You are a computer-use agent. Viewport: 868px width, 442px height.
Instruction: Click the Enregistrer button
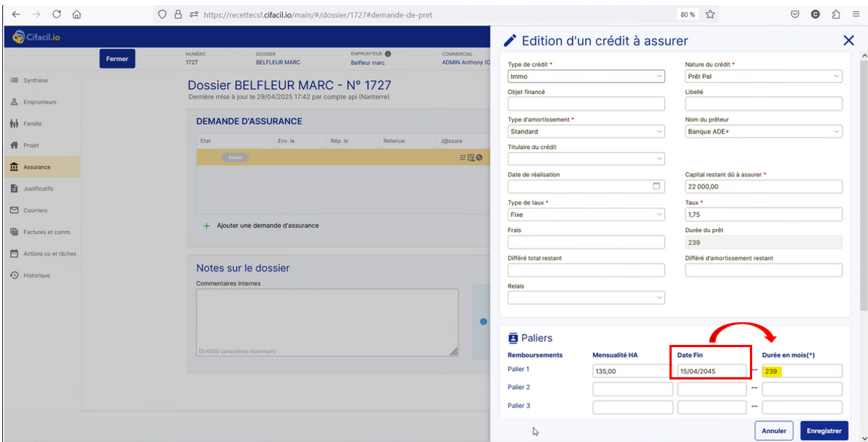(x=824, y=431)
